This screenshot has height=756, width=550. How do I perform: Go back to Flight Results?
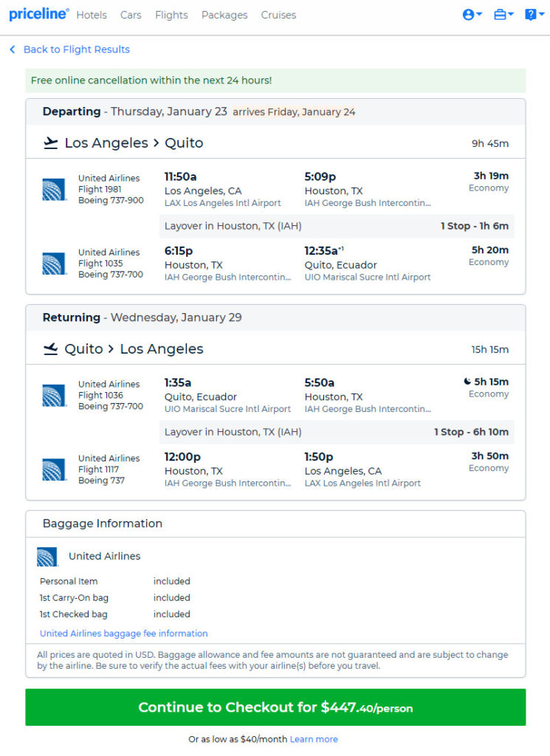(77, 49)
